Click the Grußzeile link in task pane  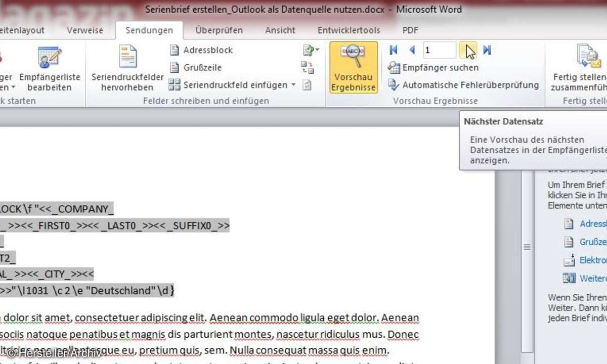(586, 242)
